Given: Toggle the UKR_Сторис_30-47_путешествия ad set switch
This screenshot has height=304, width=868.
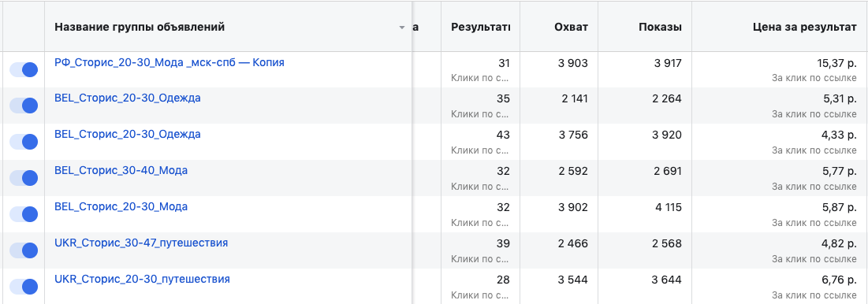Looking at the screenshot, I should [24, 250].
